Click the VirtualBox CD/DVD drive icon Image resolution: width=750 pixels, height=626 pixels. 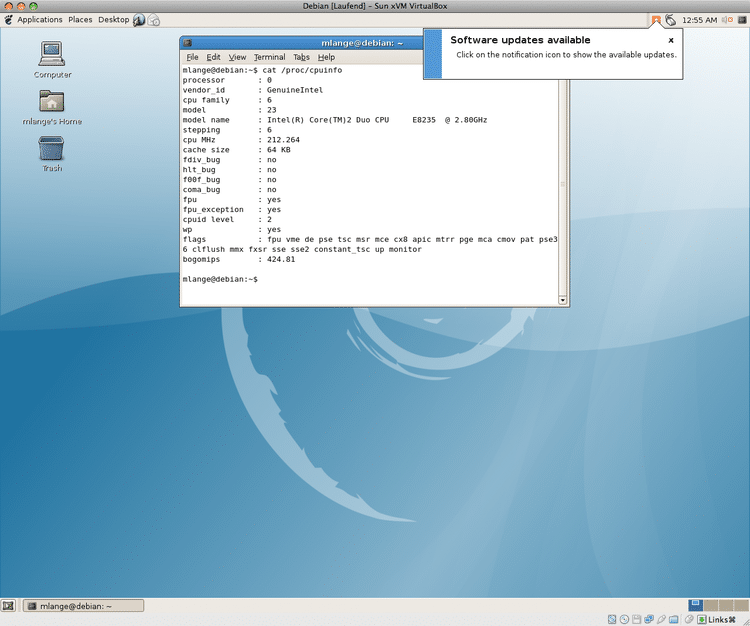click(x=624, y=620)
